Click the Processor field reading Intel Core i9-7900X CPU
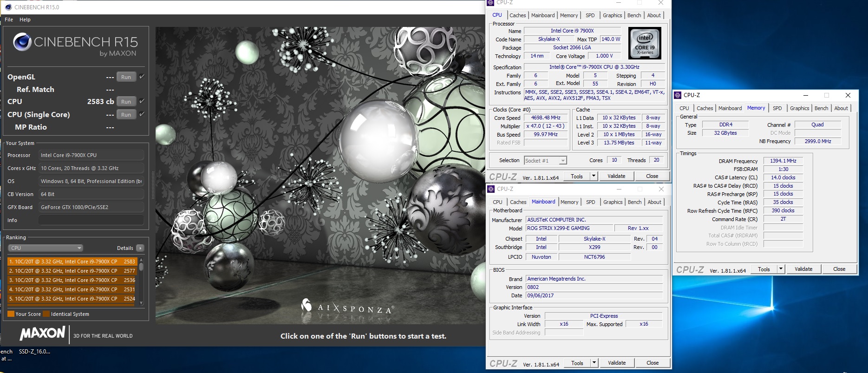Image resolution: width=868 pixels, height=373 pixels. coord(91,155)
